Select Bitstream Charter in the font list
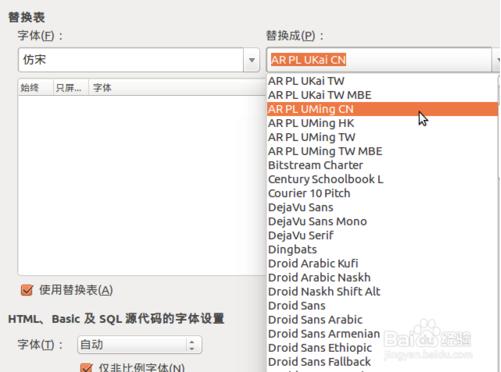The image size is (501, 372). click(x=382, y=165)
